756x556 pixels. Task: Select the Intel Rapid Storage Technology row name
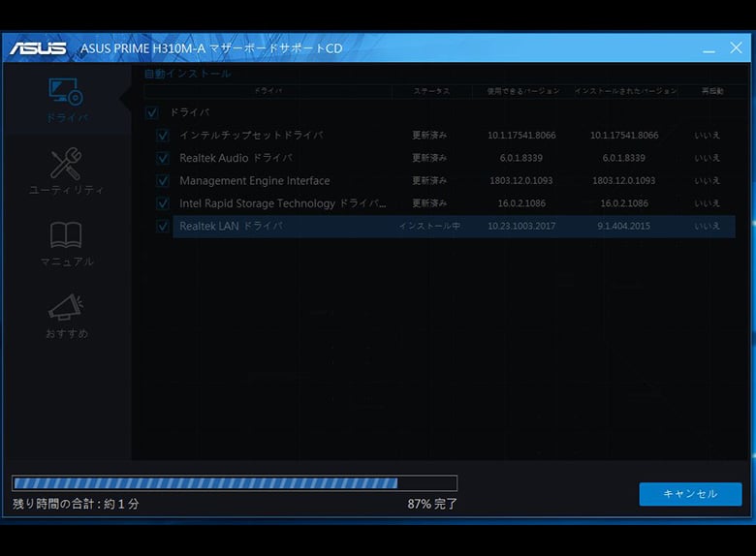pos(283,203)
